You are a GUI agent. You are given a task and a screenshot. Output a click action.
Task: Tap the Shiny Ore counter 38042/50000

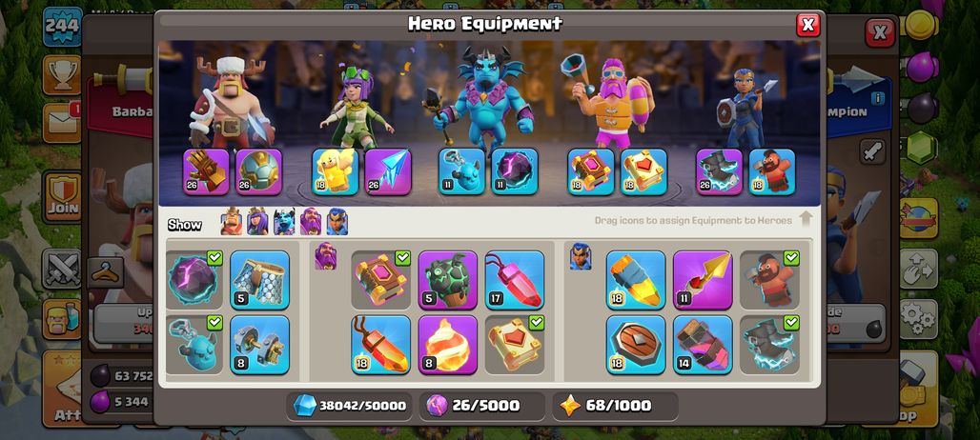(349, 406)
